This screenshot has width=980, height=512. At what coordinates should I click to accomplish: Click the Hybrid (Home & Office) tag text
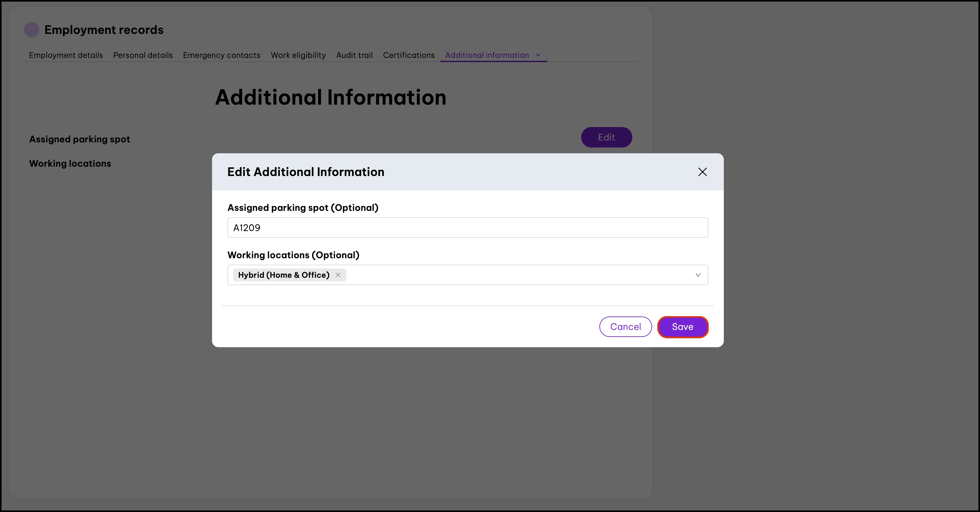283,275
